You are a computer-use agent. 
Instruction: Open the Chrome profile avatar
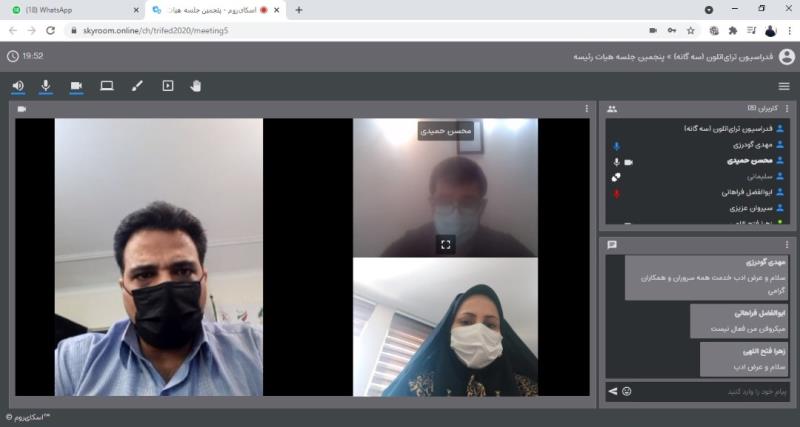click(770, 31)
